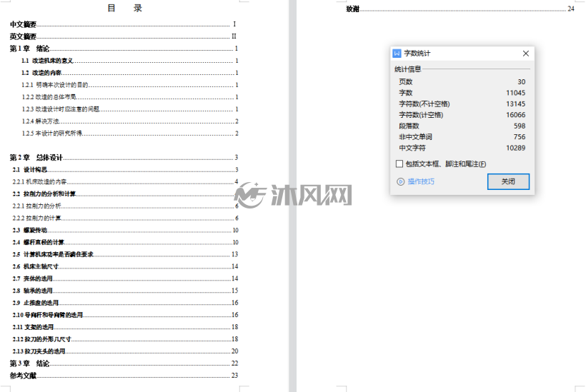Open entry 2.2 拉削力的分析和计算
586x392 pixels.
[x=125, y=194]
